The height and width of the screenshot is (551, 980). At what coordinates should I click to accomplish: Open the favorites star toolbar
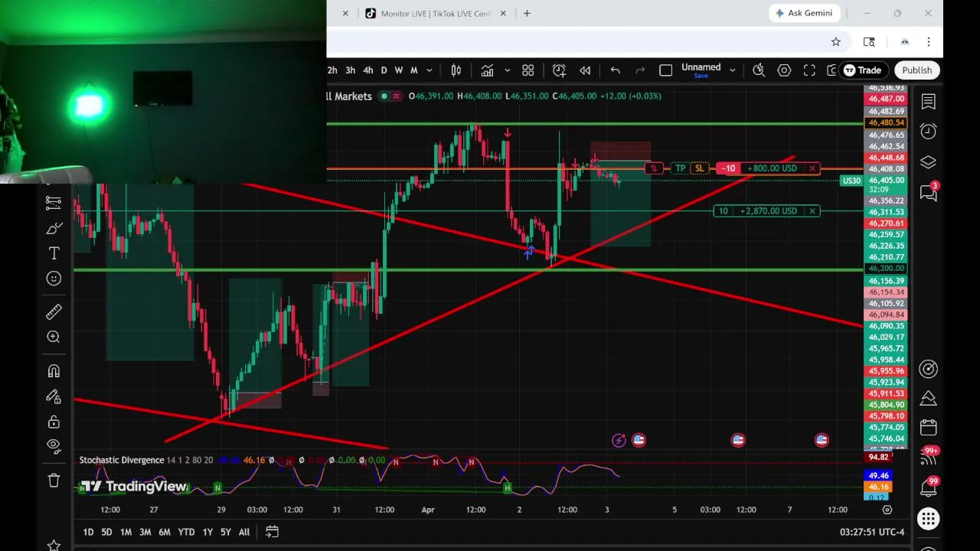pyautogui.click(x=54, y=545)
